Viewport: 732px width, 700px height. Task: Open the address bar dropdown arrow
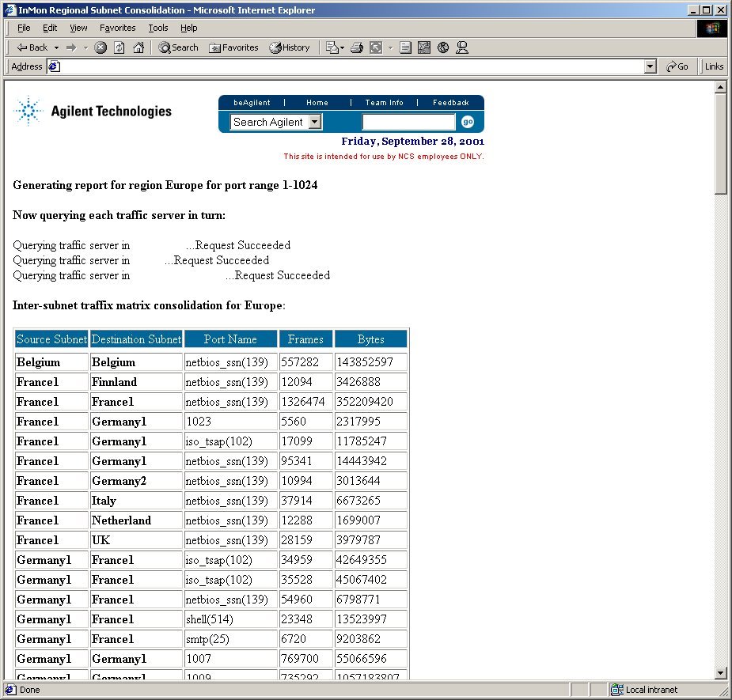tap(650, 66)
